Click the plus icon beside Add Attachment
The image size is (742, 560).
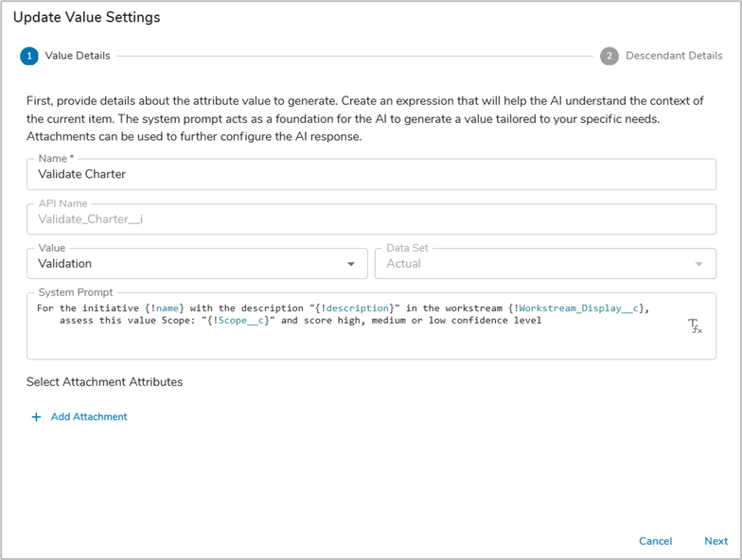pos(37,417)
